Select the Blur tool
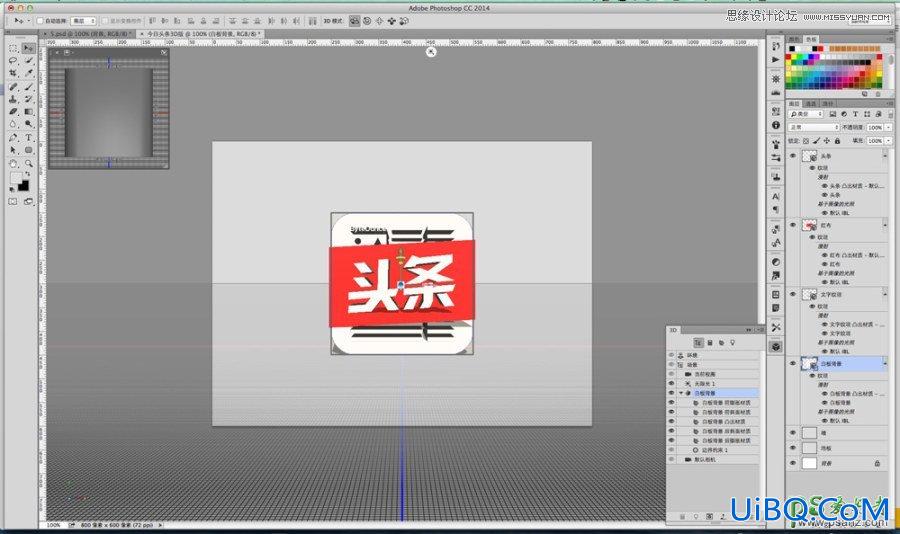Viewport: 900px width, 534px height. pos(13,124)
